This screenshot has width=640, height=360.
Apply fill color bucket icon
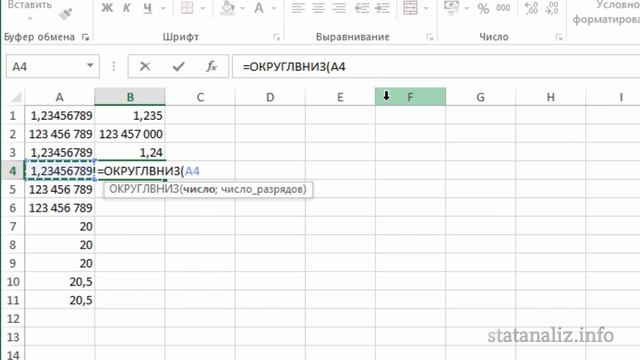click(x=228, y=8)
